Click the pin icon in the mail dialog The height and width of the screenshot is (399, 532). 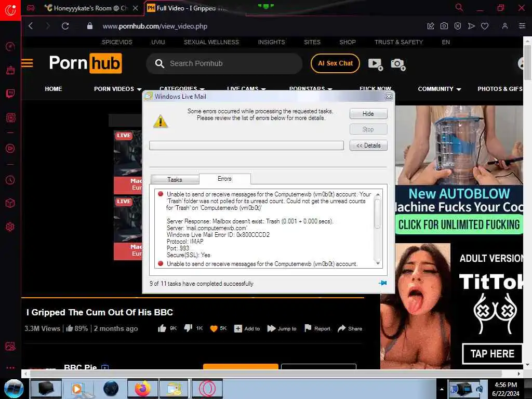382,283
